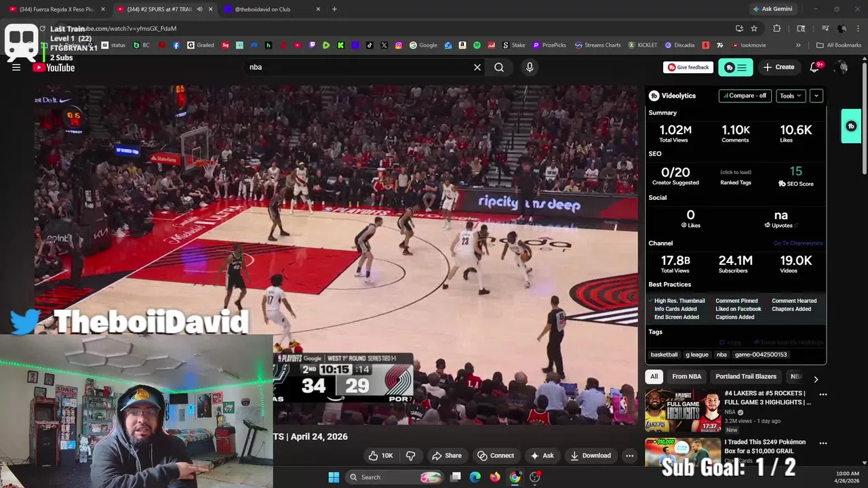Click the Connect button below the video
Viewport: 868px width, 488px height.
495,455
